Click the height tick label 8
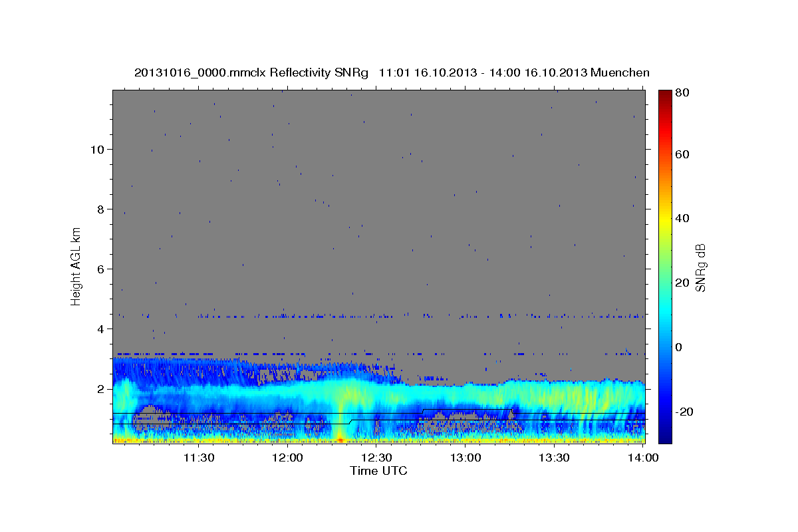The image size is (798, 532). point(100,209)
